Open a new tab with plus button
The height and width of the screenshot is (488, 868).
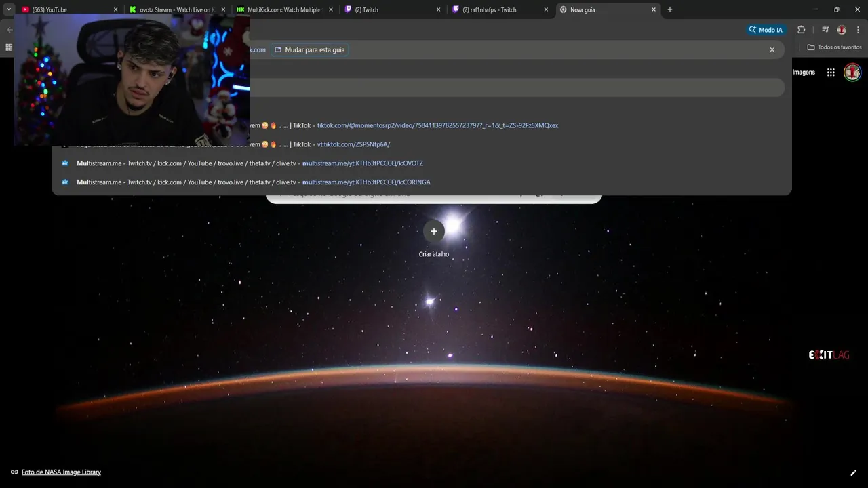coord(670,9)
